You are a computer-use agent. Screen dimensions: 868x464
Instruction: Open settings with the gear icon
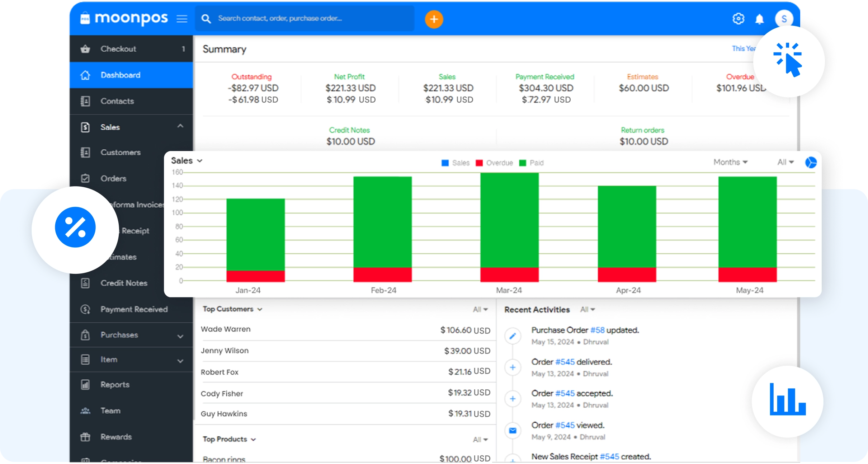(x=739, y=19)
